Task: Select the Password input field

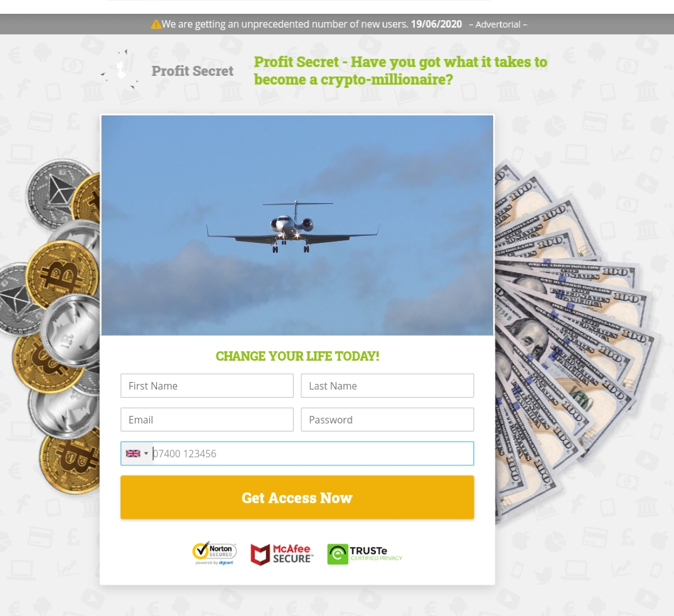Action: pos(387,419)
